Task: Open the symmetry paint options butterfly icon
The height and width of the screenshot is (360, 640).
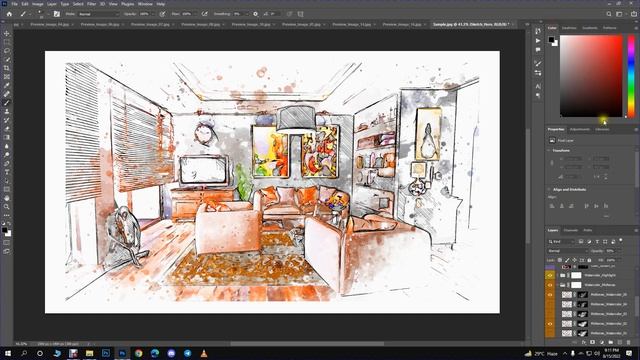Action: (300, 14)
